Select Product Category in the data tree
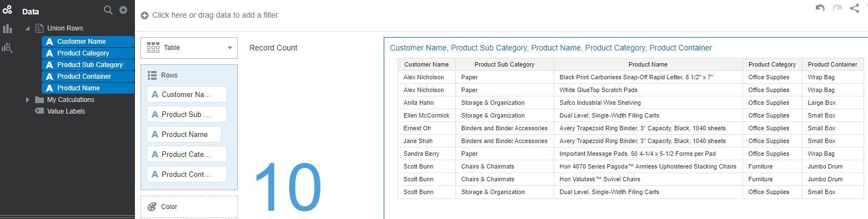This screenshot has height=219, width=868. (x=88, y=53)
